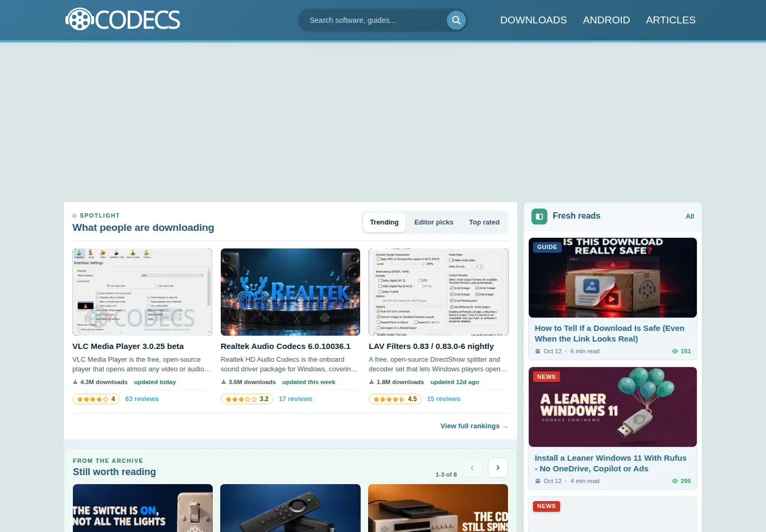Open the A Leaner Windows 11 image
This screenshot has width=766, height=532.
click(x=613, y=407)
